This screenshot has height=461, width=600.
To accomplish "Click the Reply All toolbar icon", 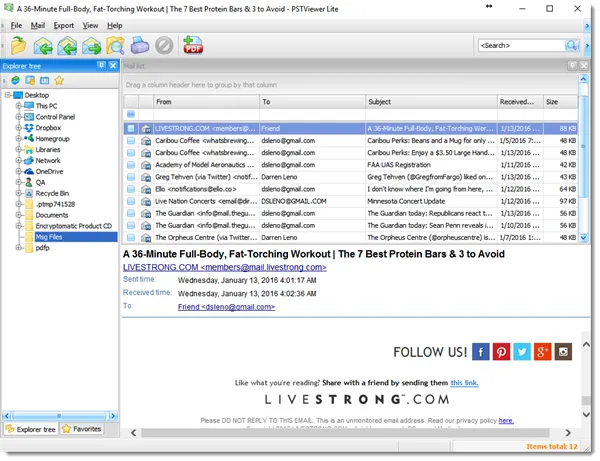I will (x=67, y=46).
